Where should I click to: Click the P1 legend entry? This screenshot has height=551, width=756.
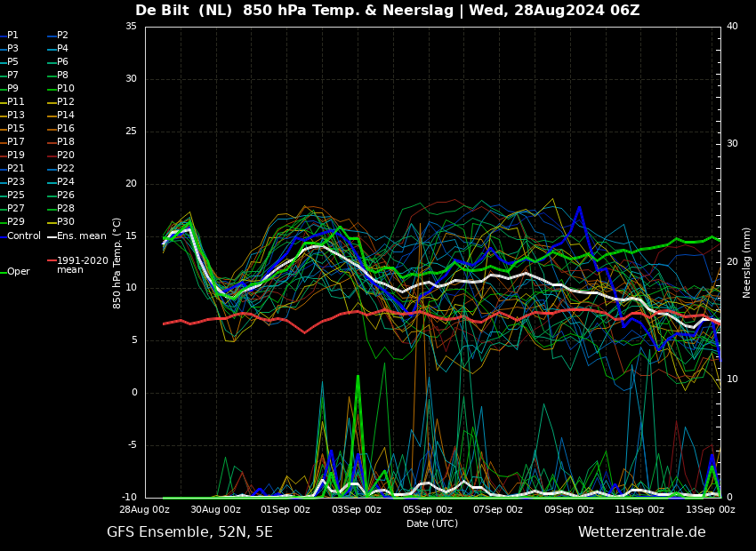coord(9,36)
